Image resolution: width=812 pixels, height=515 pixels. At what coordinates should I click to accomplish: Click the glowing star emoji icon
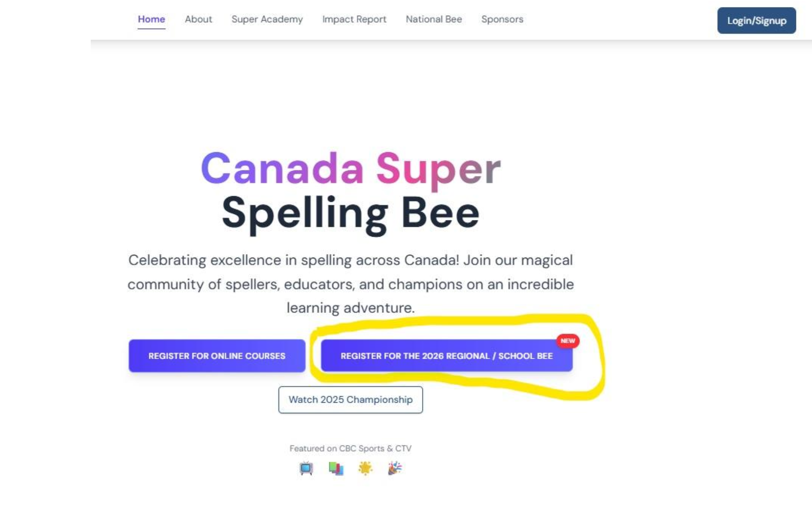[365, 468]
